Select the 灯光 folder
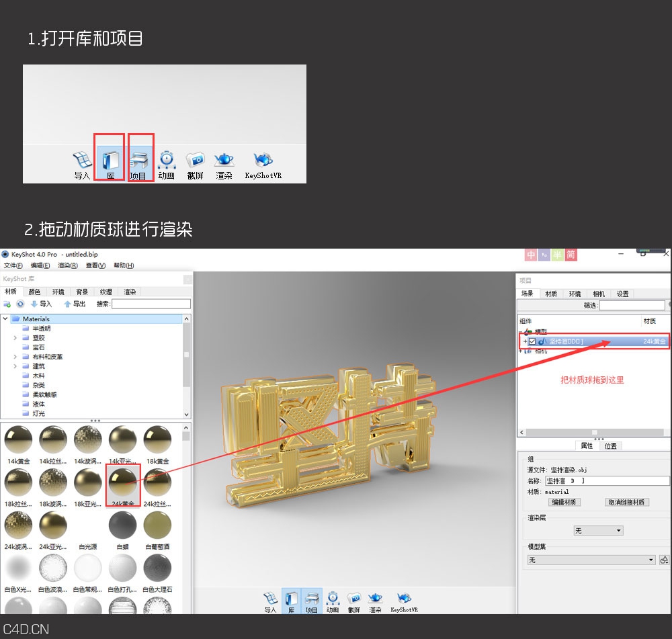The image size is (672, 639). 38,414
